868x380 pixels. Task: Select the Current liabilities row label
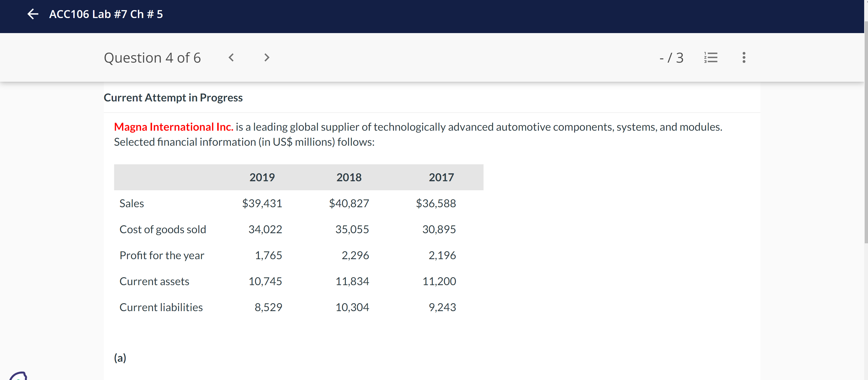(x=161, y=307)
